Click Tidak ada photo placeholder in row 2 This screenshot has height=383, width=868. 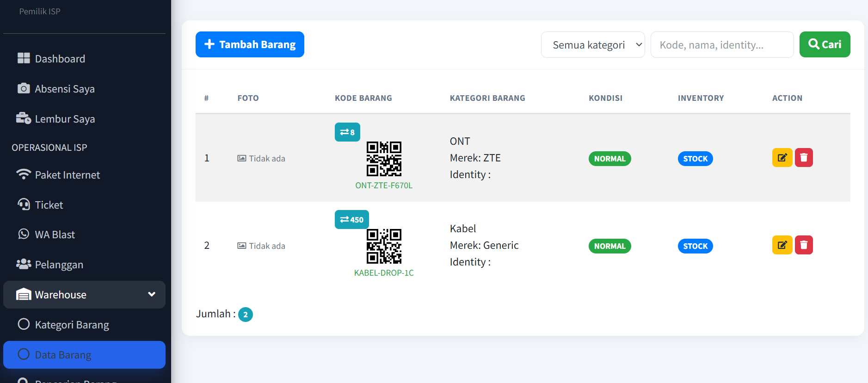(x=261, y=246)
